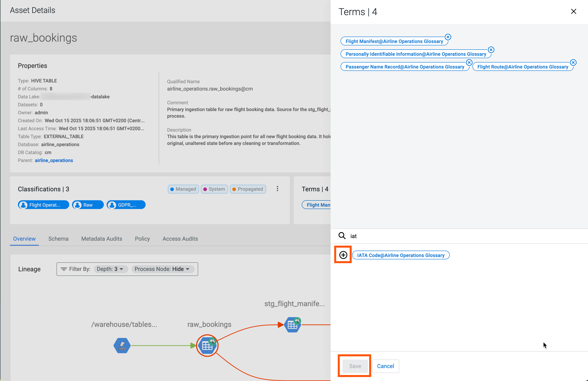Add IATA Code term with plus icon
This screenshot has height=381, width=588.
click(343, 255)
